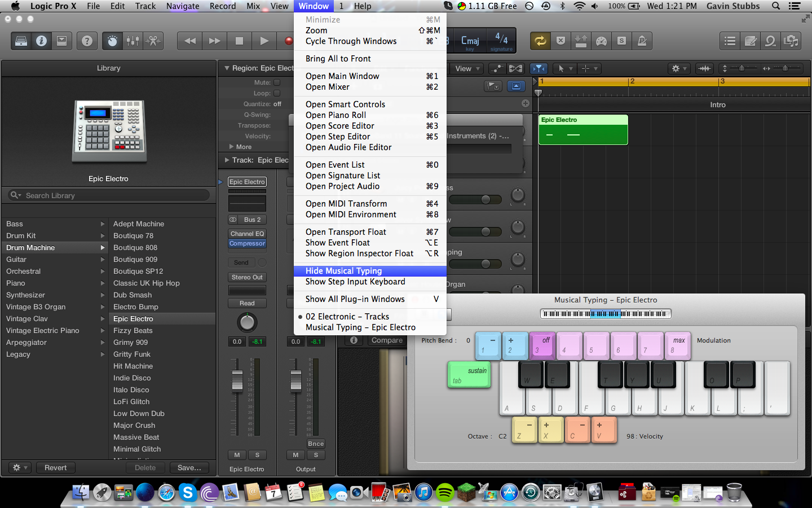Adjust the vertical zoom slider
This screenshot has height=508, width=812.
point(740,68)
